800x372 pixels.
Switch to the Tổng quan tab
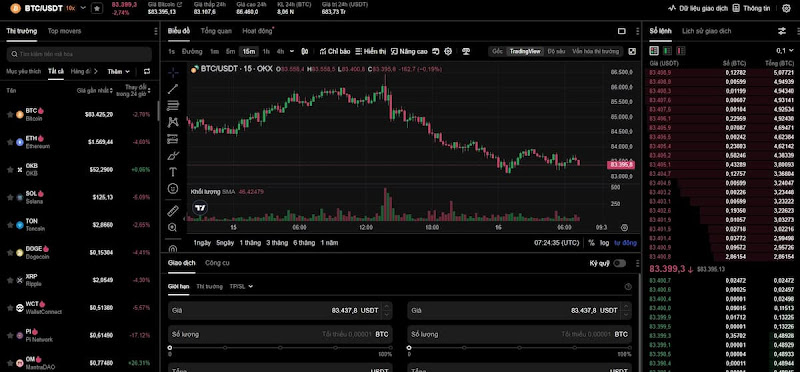coord(216,31)
